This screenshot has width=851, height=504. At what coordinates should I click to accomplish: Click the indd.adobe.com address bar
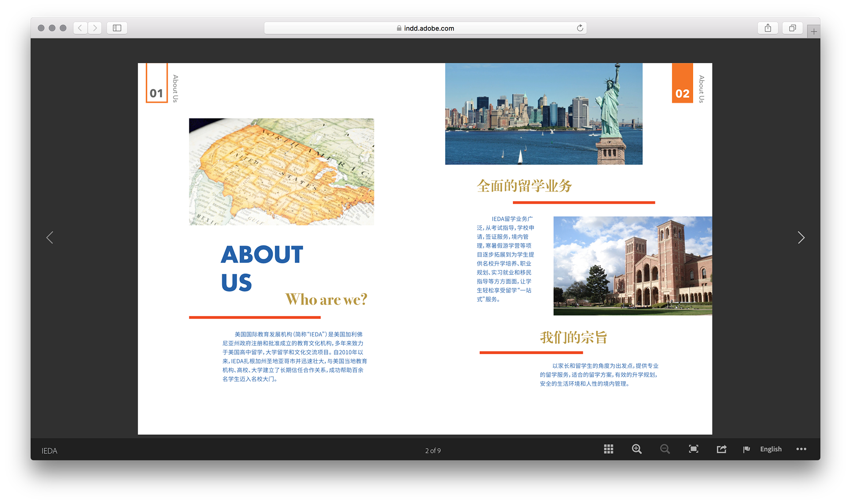point(425,28)
